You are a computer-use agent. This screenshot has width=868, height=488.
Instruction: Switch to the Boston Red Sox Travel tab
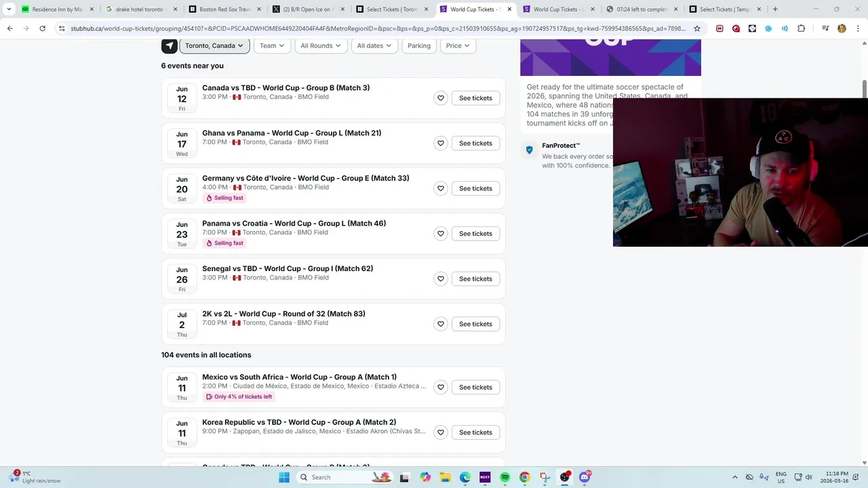click(224, 9)
